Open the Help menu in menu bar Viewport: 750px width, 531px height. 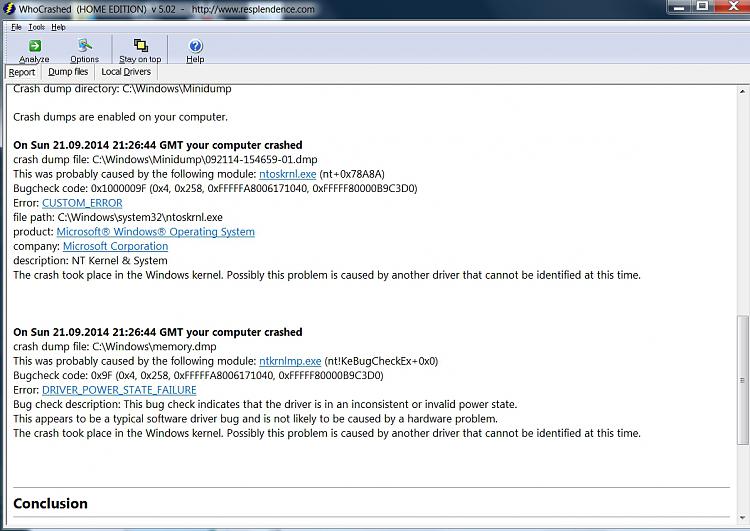click(x=58, y=27)
